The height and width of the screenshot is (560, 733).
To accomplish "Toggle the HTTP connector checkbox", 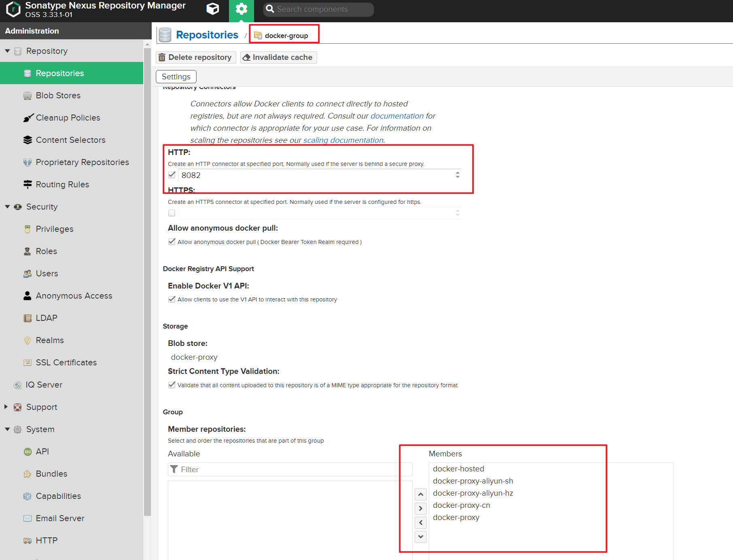I will coord(172,175).
